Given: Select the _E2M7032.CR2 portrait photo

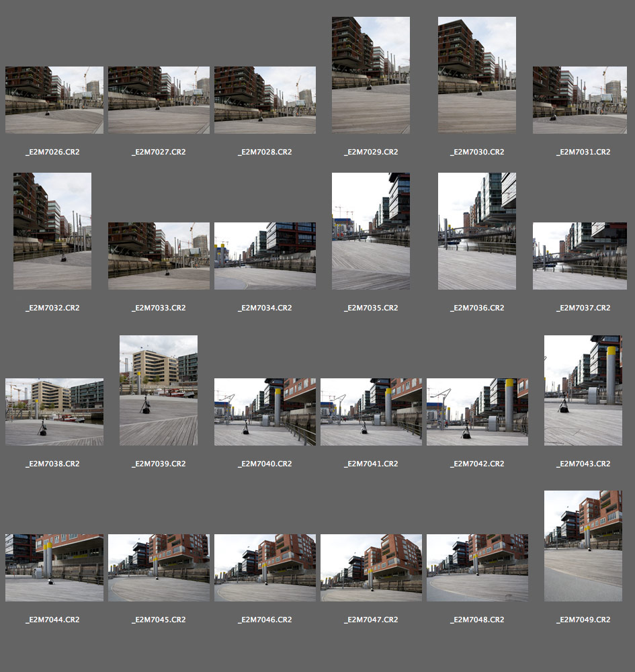Looking at the screenshot, I should [x=52, y=230].
